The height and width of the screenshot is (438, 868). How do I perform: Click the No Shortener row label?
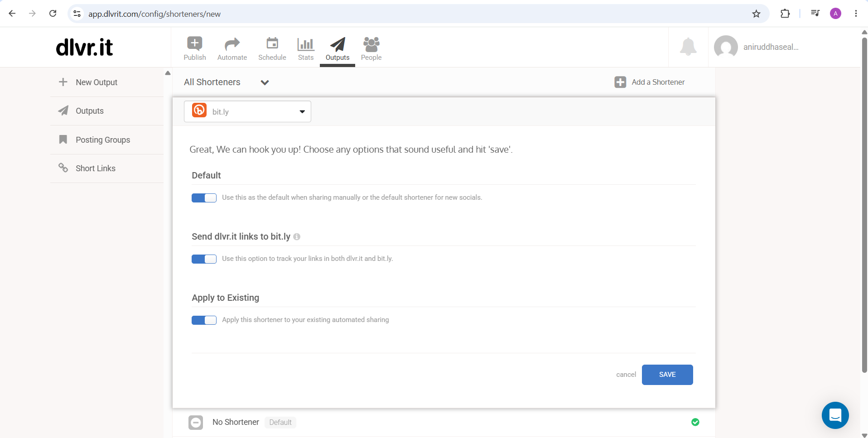236,422
